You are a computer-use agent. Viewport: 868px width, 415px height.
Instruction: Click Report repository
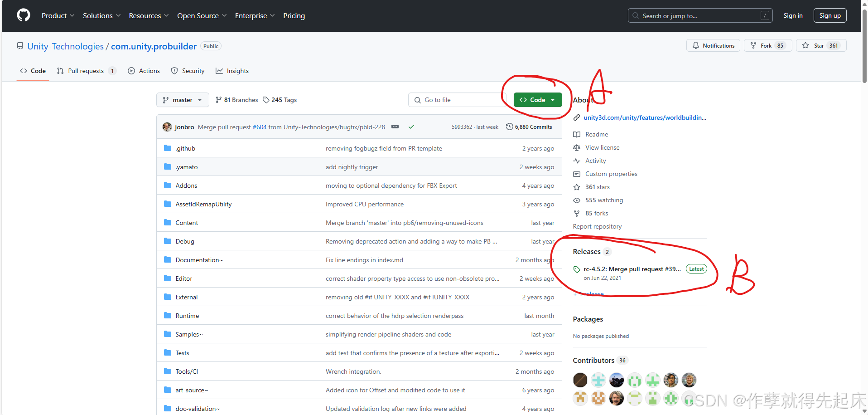point(597,226)
